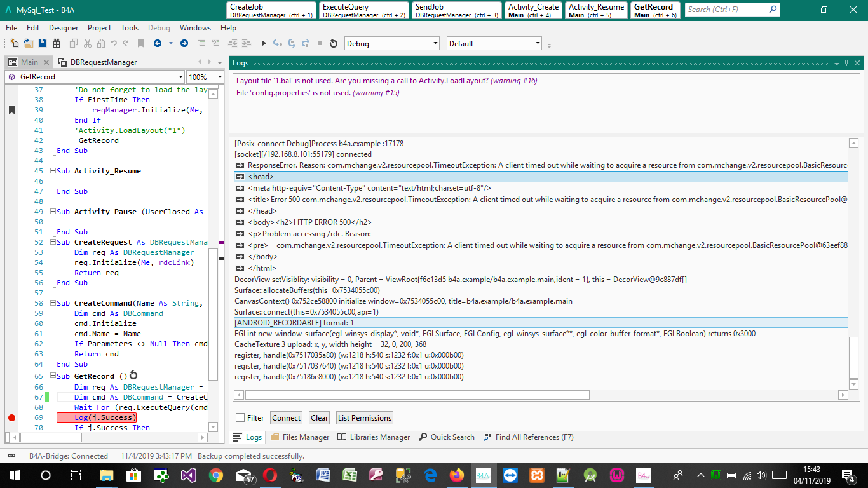Jump to ExecuteQuery in DBRequestManager
The image size is (868, 488).
pyautogui.click(x=364, y=10)
